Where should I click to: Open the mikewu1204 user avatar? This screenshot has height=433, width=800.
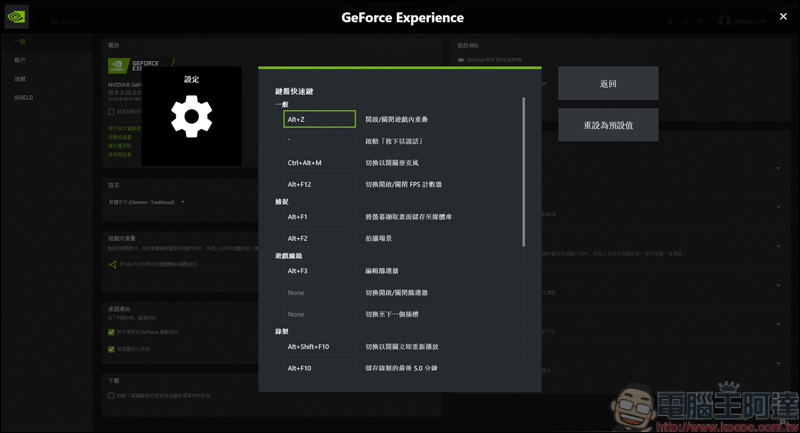(x=724, y=21)
